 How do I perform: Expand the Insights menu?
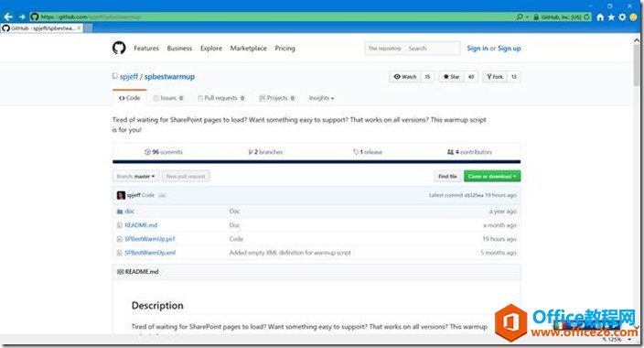(321, 98)
